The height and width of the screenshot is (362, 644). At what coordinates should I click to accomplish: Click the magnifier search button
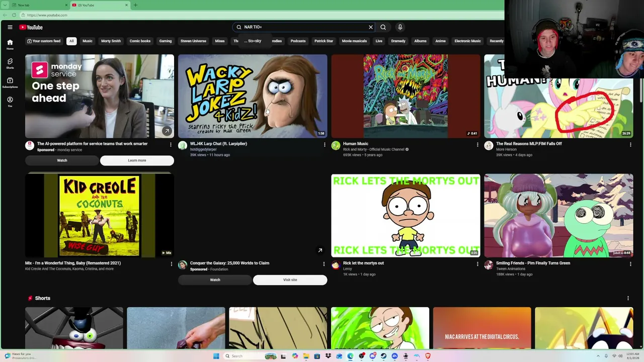coord(383,27)
